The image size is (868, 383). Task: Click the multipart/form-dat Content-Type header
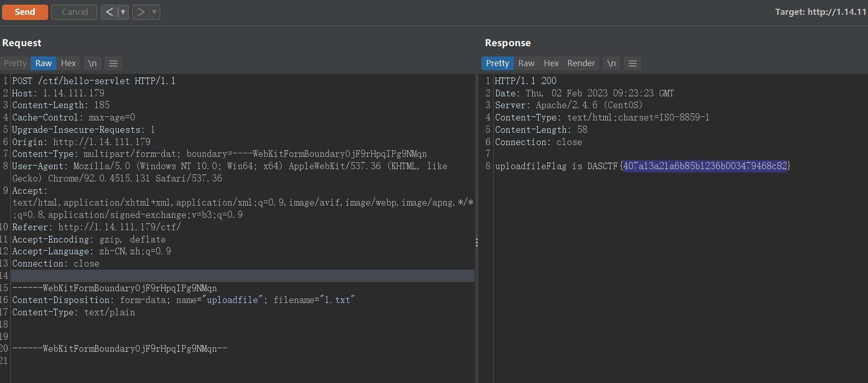click(219, 154)
